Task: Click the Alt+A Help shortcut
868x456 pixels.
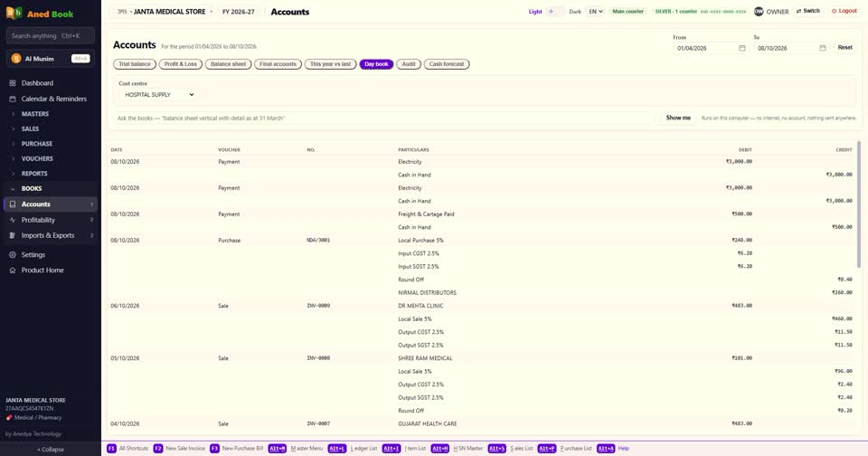Action: [x=613, y=448]
